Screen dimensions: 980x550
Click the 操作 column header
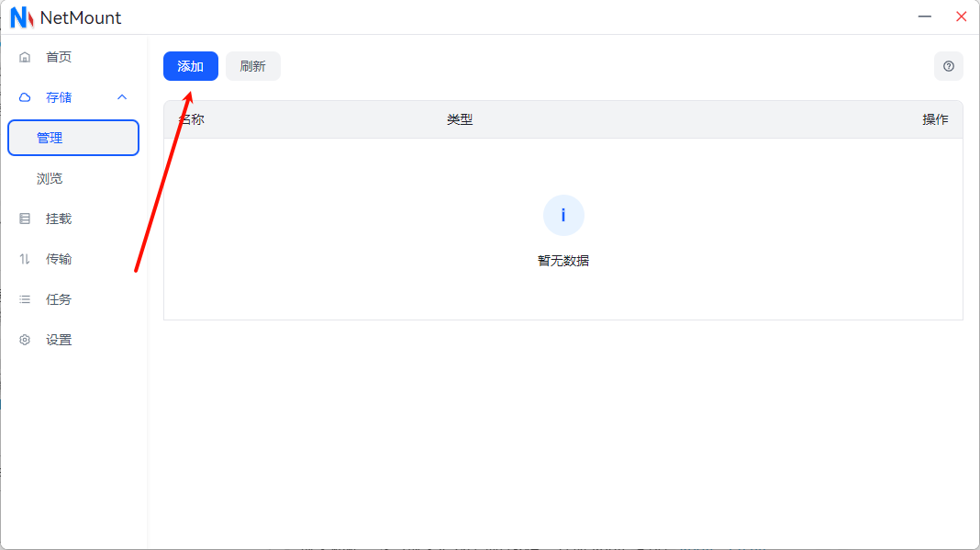pyautogui.click(x=935, y=119)
